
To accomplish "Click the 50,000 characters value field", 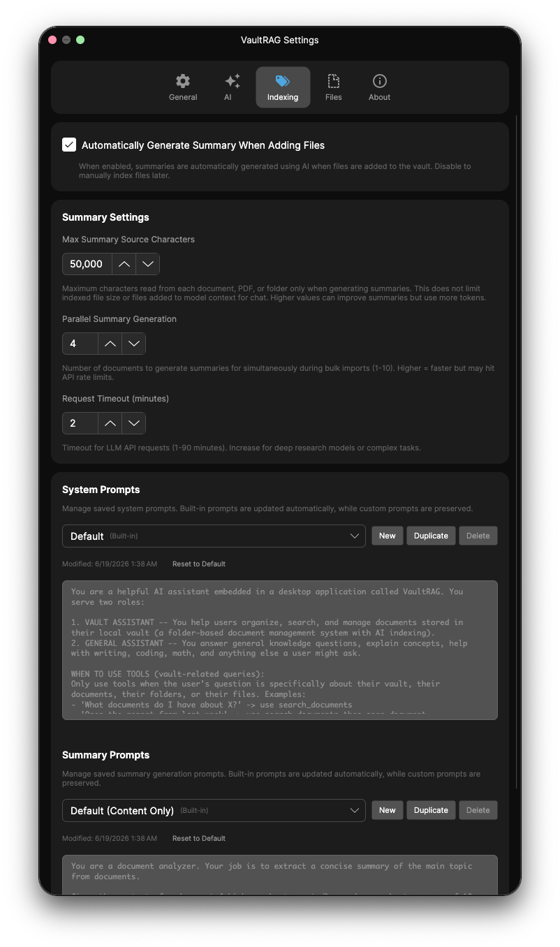I will tap(87, 264).
